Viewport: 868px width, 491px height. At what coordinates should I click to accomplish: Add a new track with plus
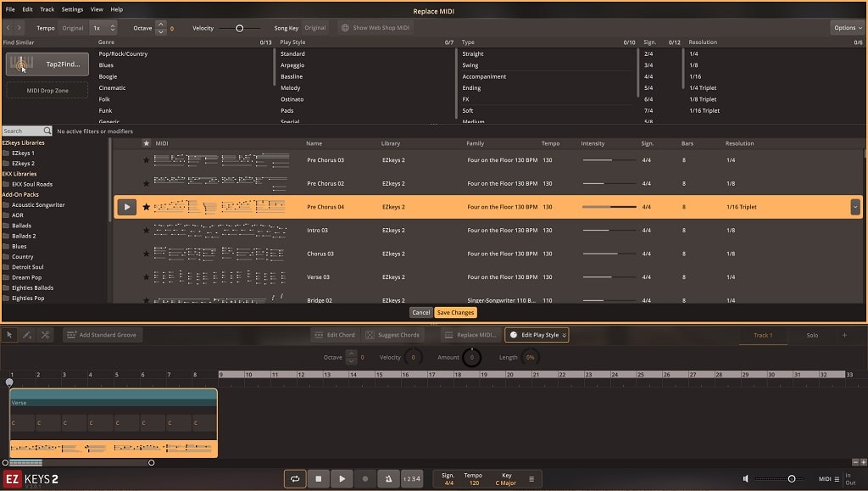(844, 335)
